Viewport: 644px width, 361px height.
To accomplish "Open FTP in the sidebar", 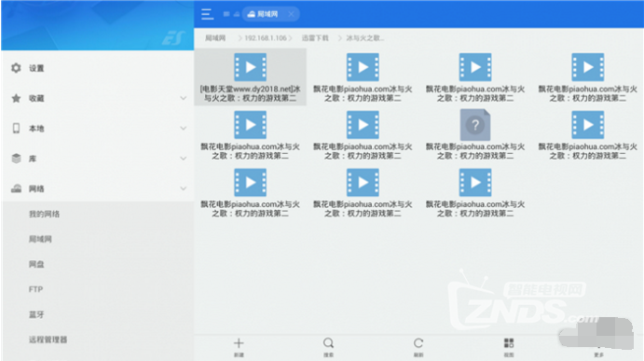I will click(x=35, y=289).
